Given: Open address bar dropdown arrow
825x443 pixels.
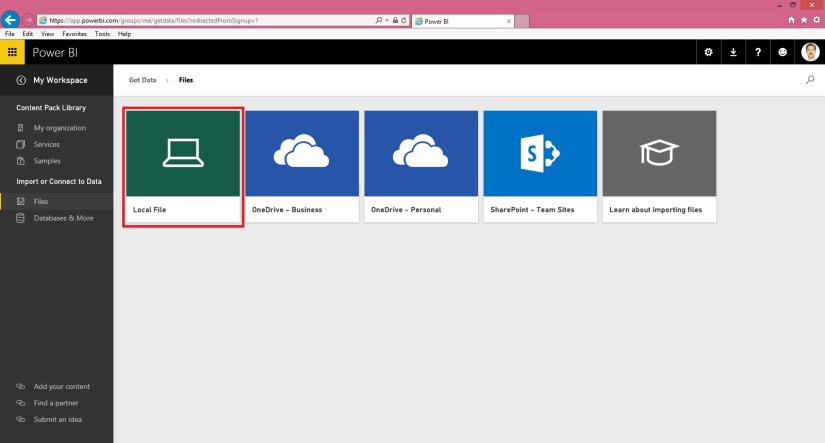Looking at the screenshot, I should pos(387,21).
